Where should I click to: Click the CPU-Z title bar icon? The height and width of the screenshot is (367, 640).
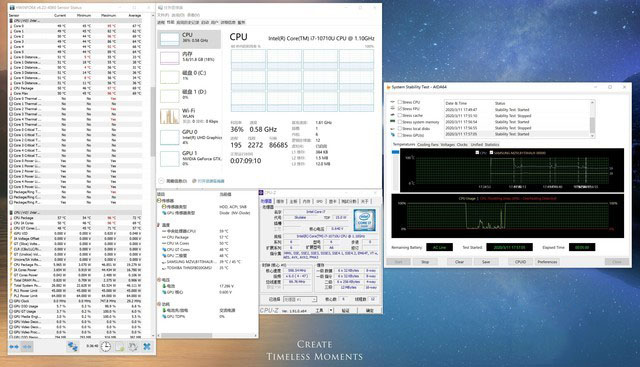point(261,192)
